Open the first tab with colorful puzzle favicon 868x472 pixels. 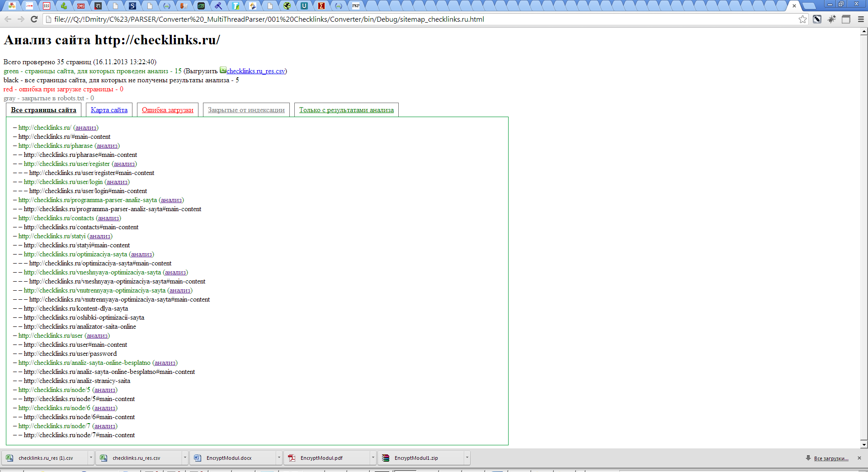click(x=12, y=6)
